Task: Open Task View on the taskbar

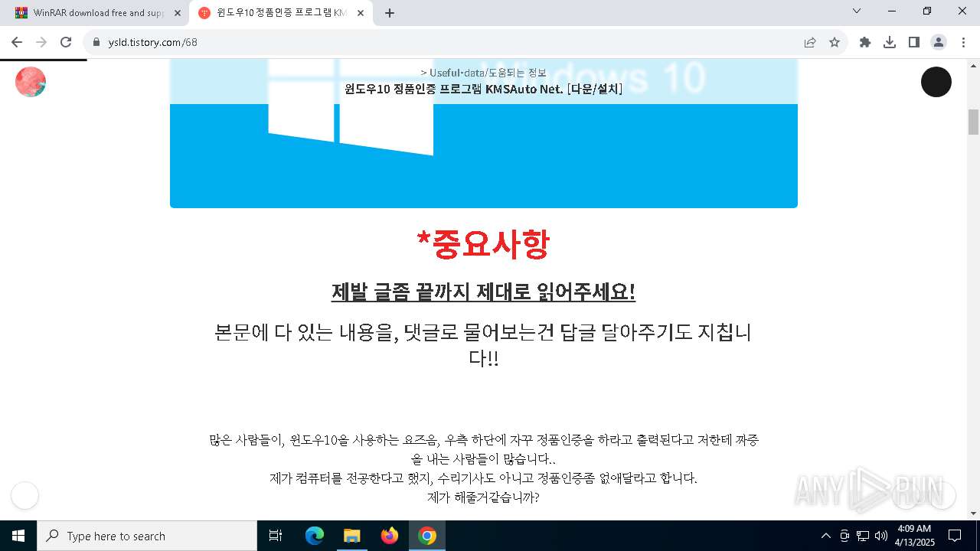Action: click(x=276, y=536)
